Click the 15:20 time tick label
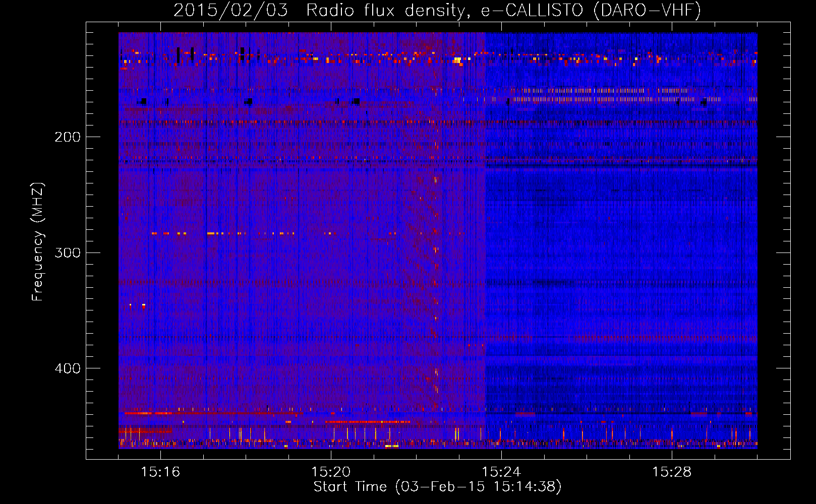 click(x=331, y=472)
